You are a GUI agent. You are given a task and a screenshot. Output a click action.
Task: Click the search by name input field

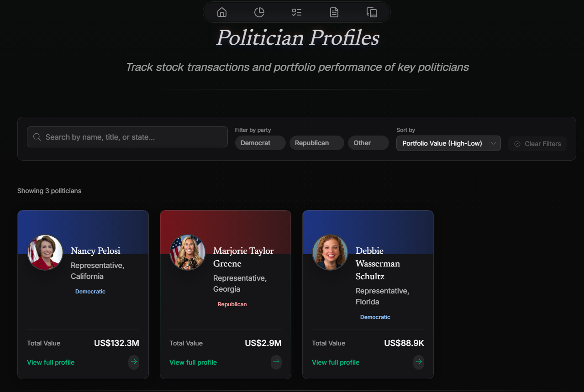[x=127, y=136]
